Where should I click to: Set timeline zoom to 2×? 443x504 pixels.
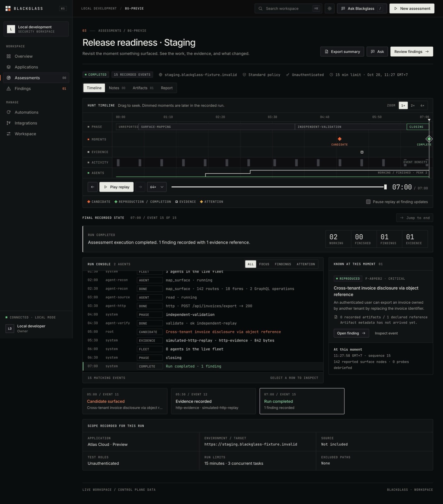(413, 106)
